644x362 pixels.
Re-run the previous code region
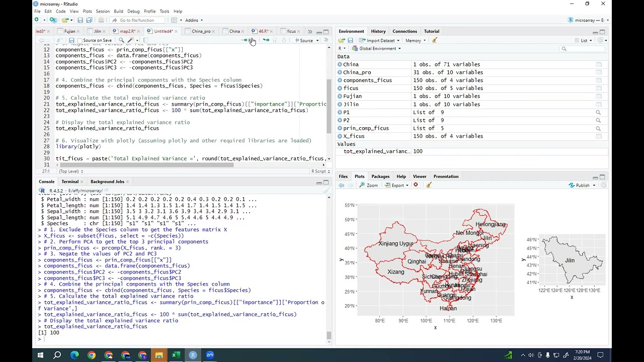(x=266, y=40)
